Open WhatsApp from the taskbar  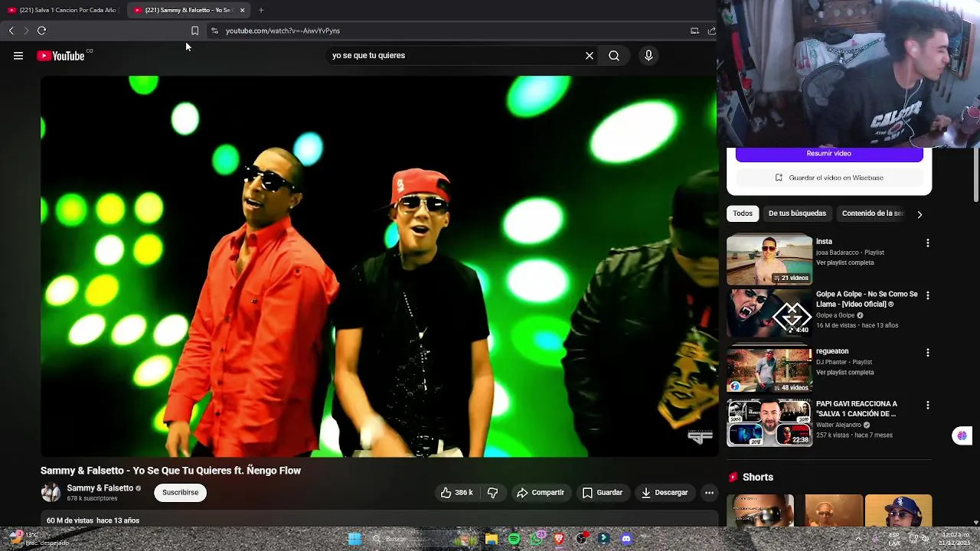[x=536, y=539]
